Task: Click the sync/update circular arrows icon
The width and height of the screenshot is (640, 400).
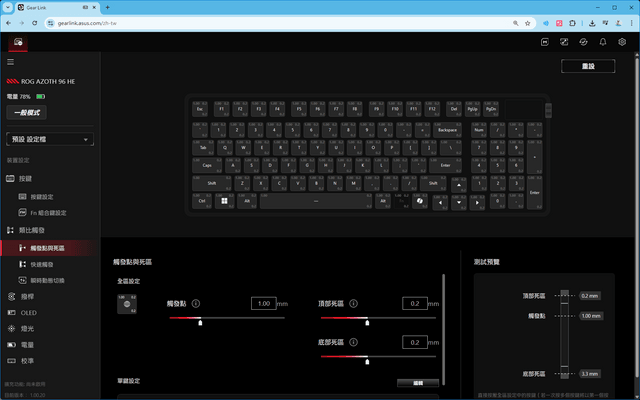Action: (x=583, y=42)
